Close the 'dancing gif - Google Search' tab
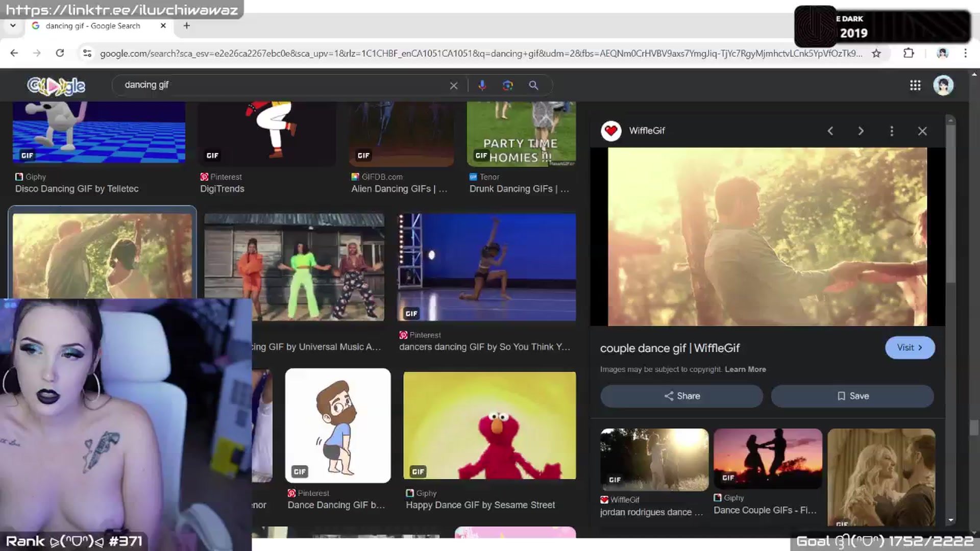This screenshot has width=980, height=551. [x=163, y=26]
